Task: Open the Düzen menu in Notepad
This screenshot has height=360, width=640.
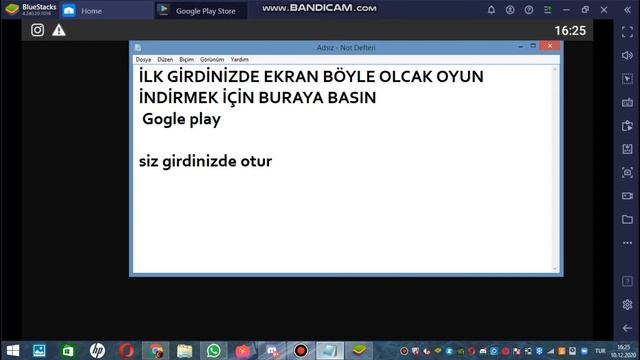Action: [165, 60]
